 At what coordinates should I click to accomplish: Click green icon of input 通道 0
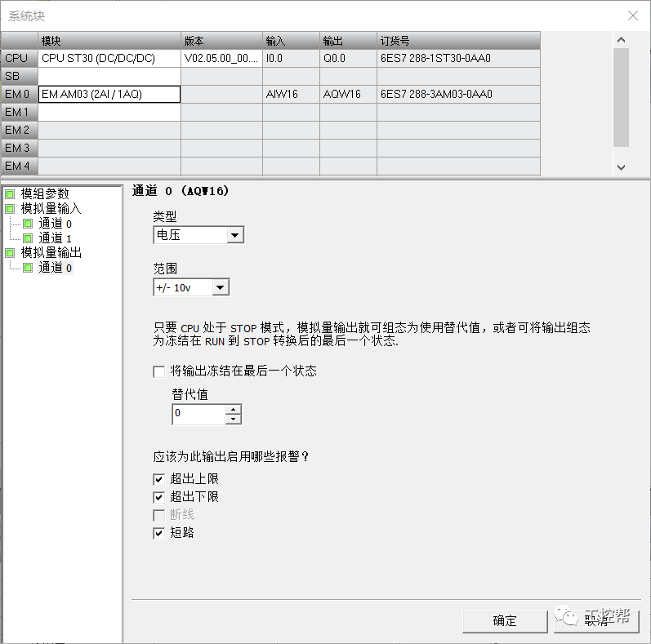tap(28, 224)
